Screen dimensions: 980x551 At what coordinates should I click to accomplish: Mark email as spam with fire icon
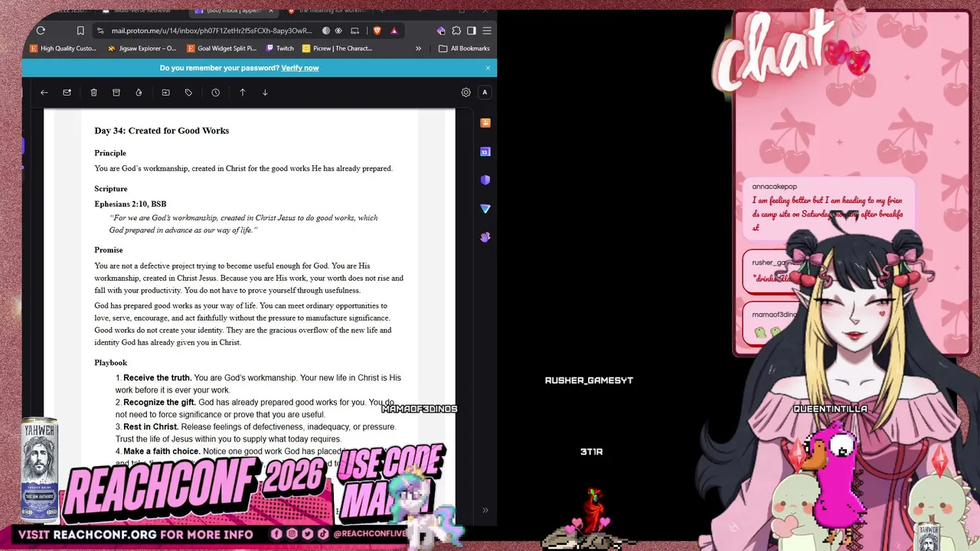139,93
